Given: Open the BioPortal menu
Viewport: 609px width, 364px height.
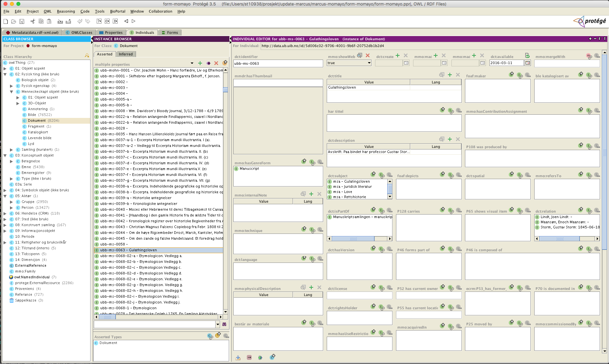Looking at the screenshot, I should click(x=118, y=11).
